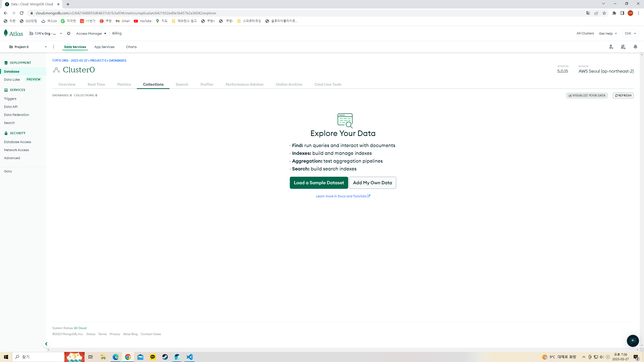This screenshot has width=644, height=362.
Task: Click the Refresh button
Action: (x=623, y=96)
